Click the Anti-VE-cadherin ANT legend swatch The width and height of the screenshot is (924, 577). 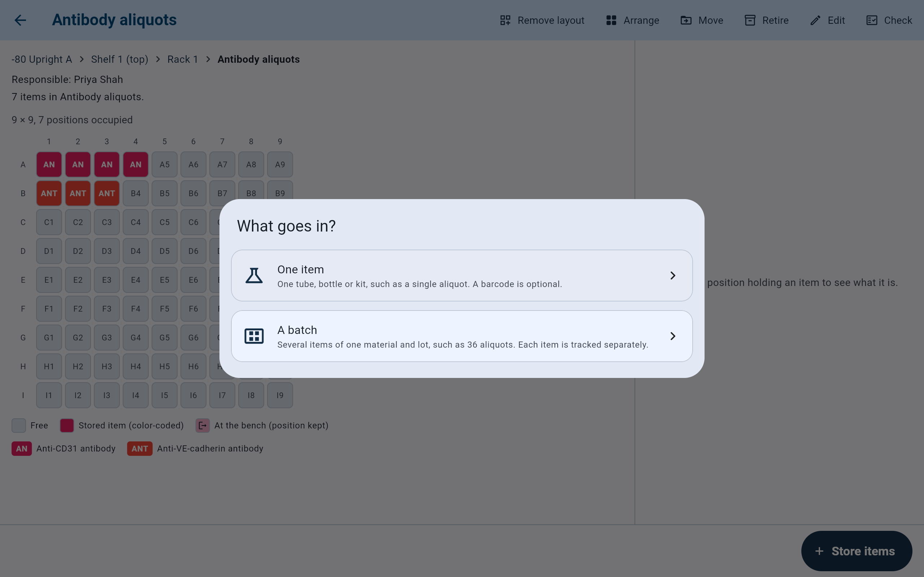point(140,449)
